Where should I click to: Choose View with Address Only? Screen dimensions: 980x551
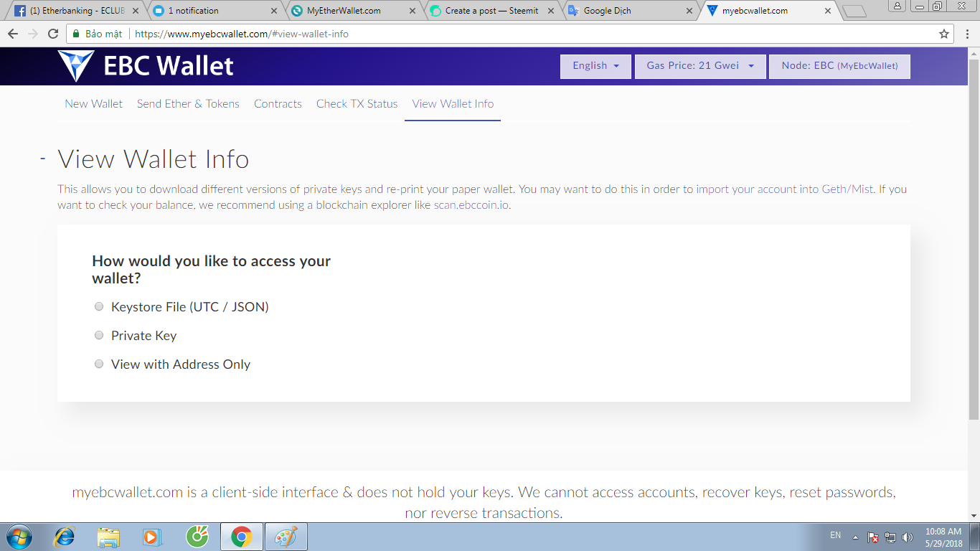[x=99, y=364]
